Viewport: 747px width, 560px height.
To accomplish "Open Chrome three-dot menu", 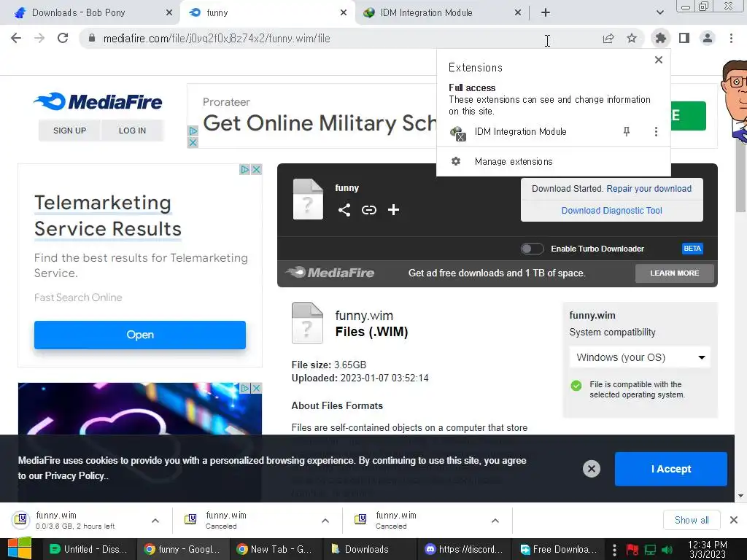I will [731, 38].
